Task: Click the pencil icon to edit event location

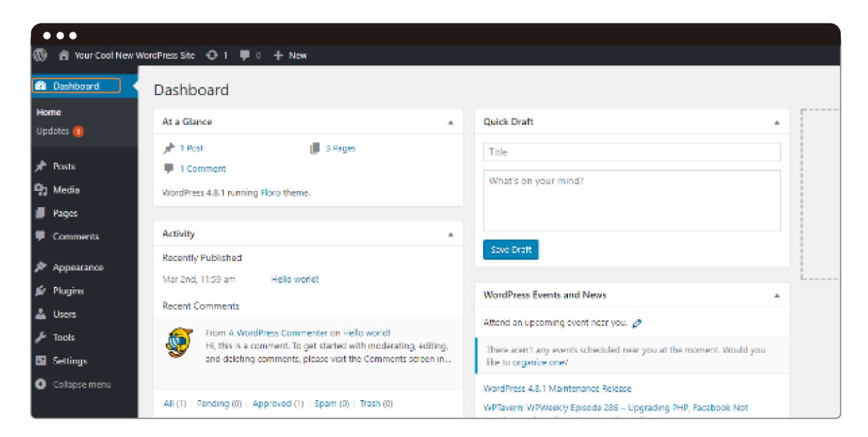Action: [637, 322]
